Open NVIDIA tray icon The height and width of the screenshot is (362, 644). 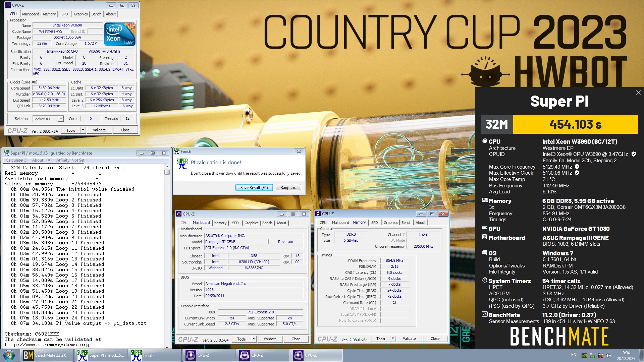[x=584, y=356]
